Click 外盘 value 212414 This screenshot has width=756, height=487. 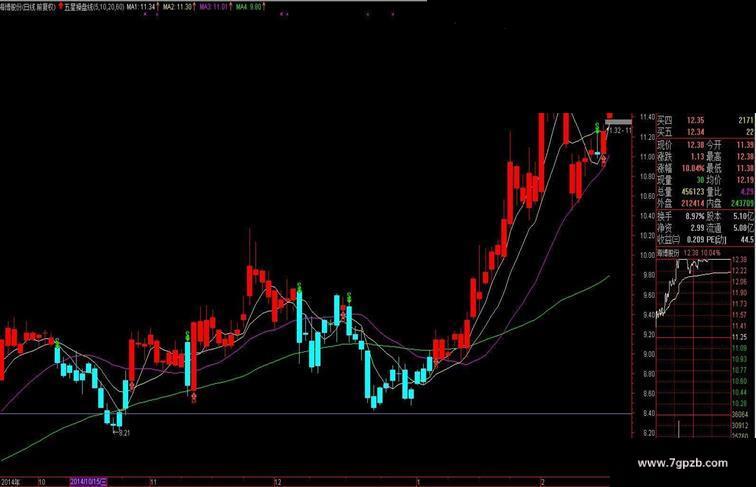click(x=693, y=203)
